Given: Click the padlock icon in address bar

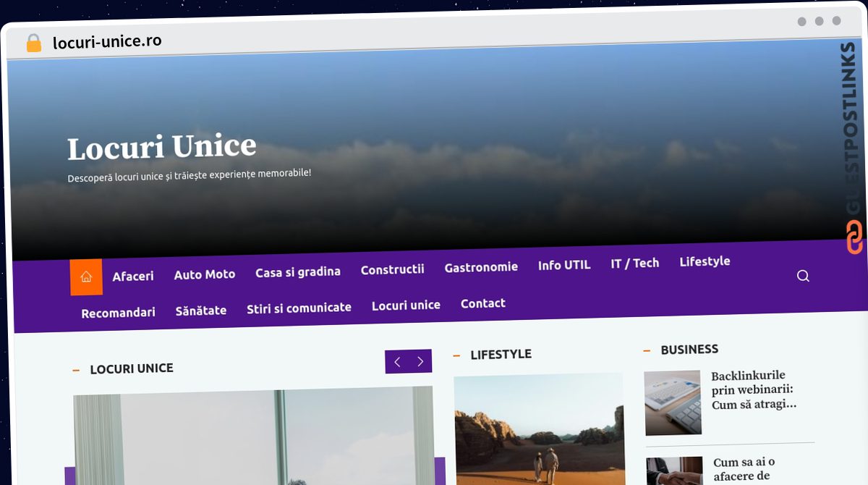Looking at the screenshot, I should click(34, 43).
